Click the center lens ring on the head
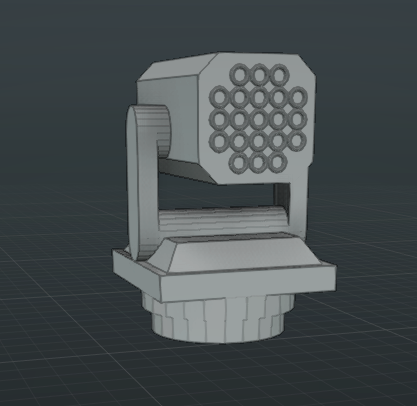This screenshot has height=406, width=417. [259, 119]
